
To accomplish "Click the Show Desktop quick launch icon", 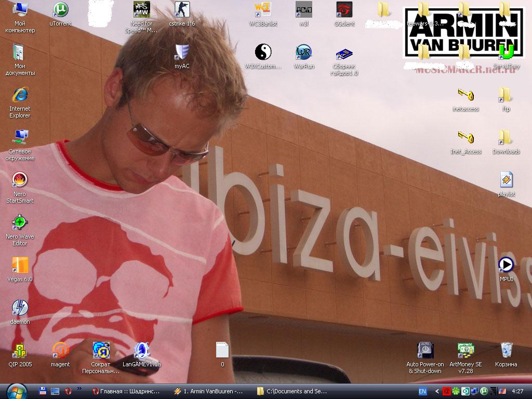I will click(x=55, y=391).
